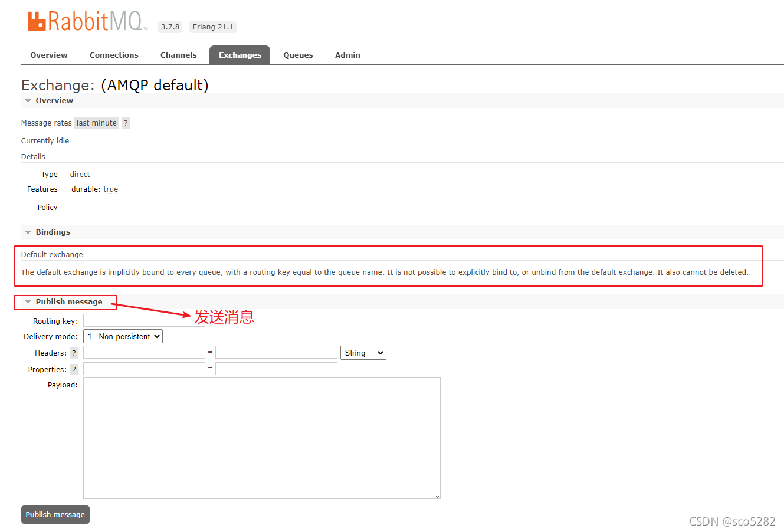Click the Publish message button

click(55, 514)
